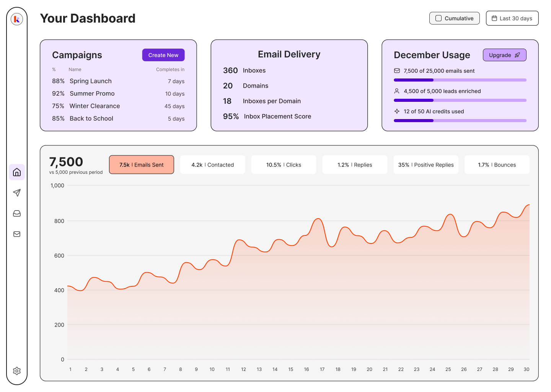The width and height of the screenshot is (551, 392).
Task: Click the AI credits progress bar
Action: (460, 121)
